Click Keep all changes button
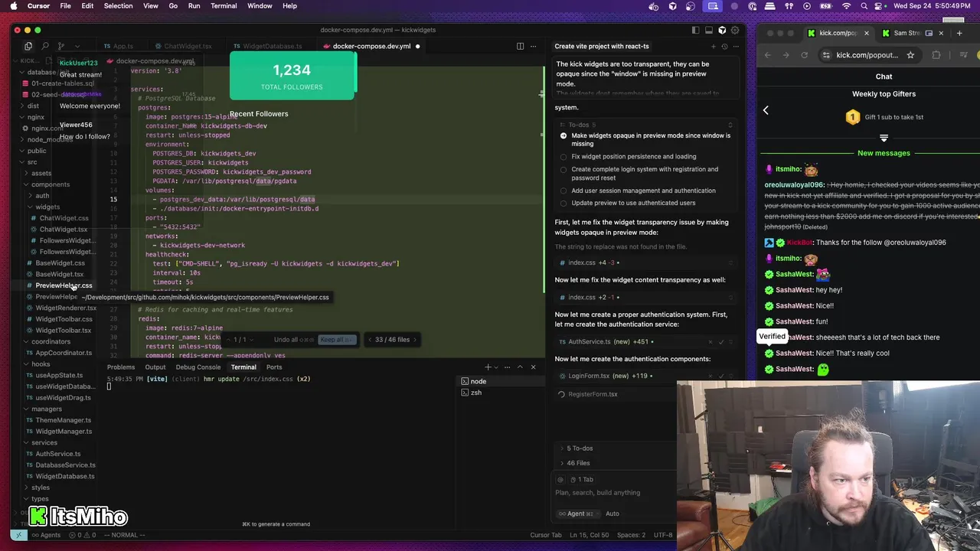 pos(337,340)
